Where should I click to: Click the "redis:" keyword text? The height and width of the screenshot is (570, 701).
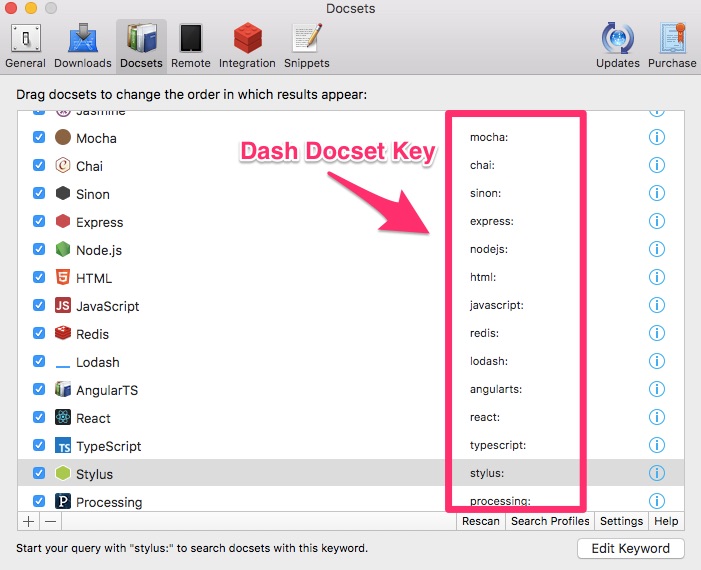[x=484, y=333]
